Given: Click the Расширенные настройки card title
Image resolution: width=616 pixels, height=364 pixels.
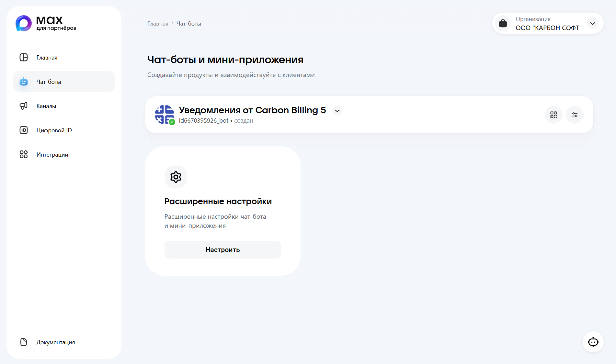Looking at the screenshot, I should [x=218, y=201].
